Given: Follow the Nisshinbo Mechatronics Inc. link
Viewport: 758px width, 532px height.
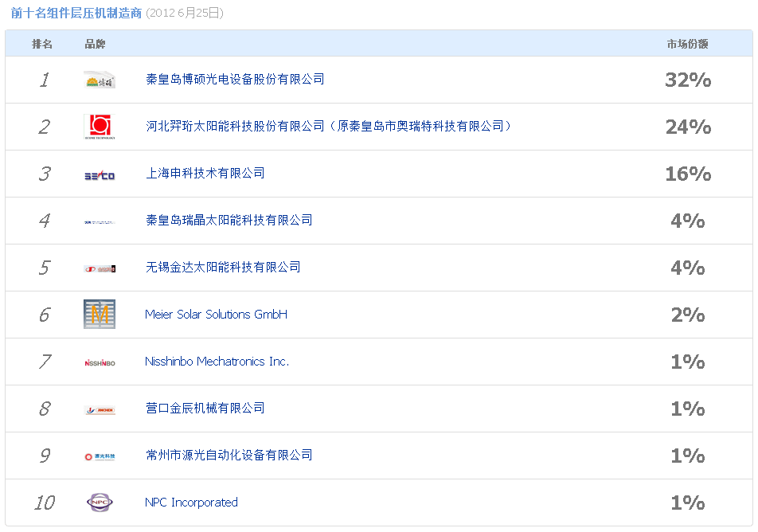Looking at the screenshot, I should tap(217, 362).
